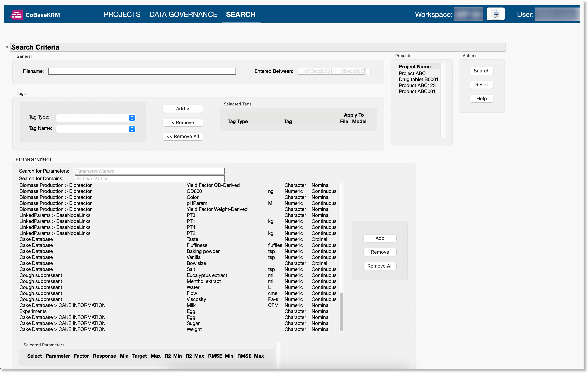Click the 07Dec2023 start date field

tap(314, 71)
